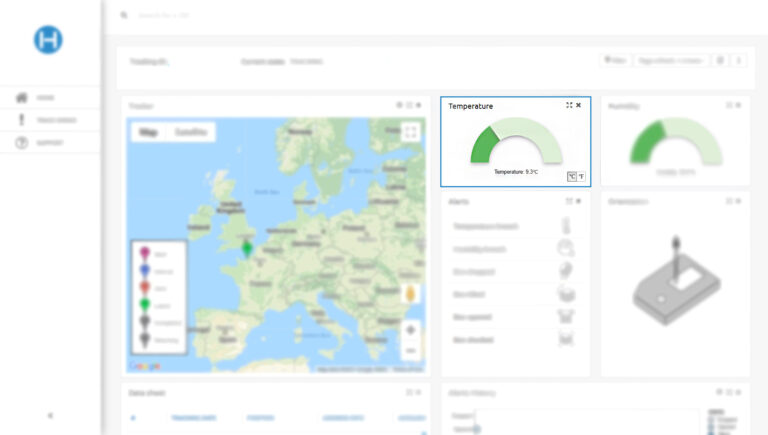Image resolution: width=768 pixels, height=435 pixels.
Task: Click the blue H logo
Action: [48, 40]
